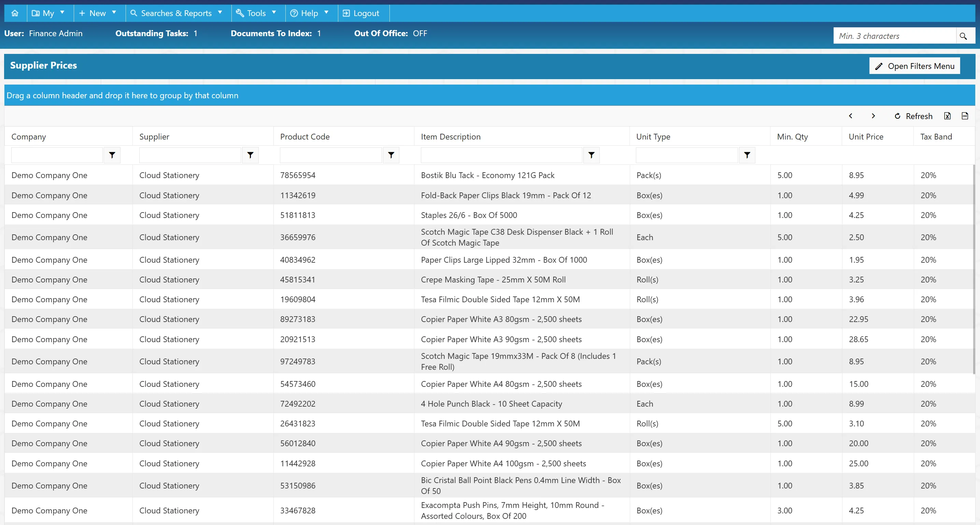This screenshot has height=525, width=980.
Task: Open the New menu
Action: click(x=99, y=13)
